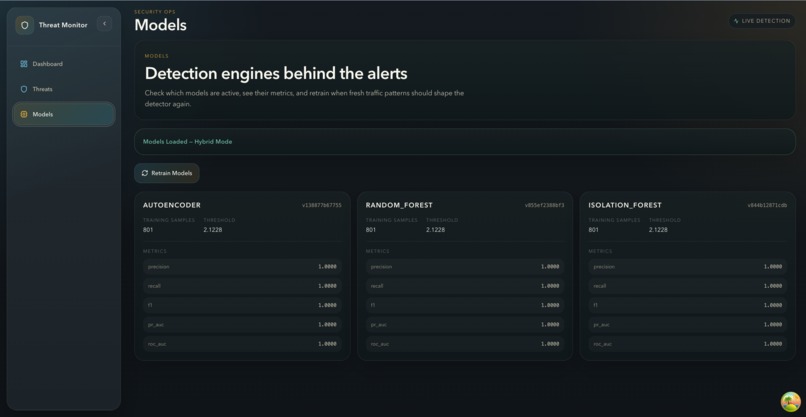
Task: Click the Threats shield icon
Action: click(24, 89)
